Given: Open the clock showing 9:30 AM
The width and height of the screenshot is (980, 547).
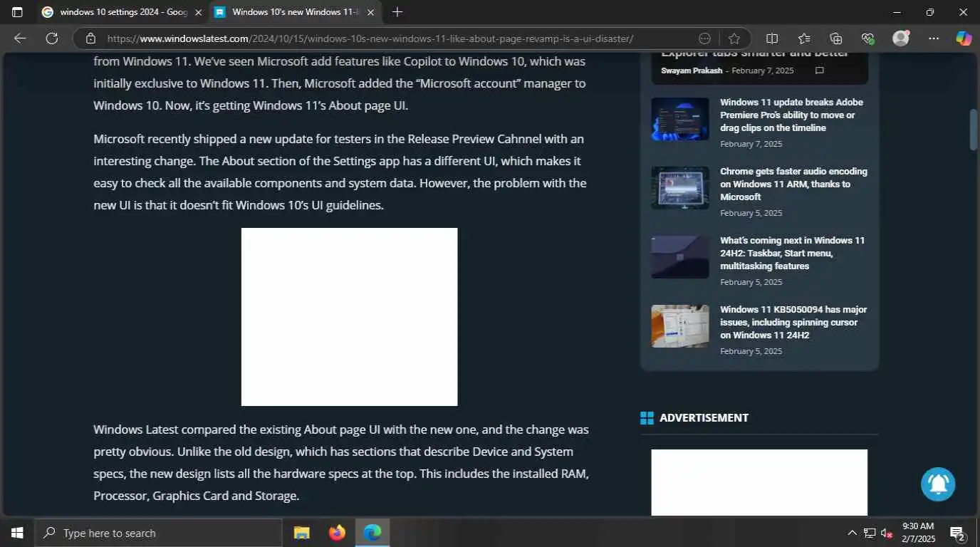Looking at the screenshot, I should coord(917,533).
